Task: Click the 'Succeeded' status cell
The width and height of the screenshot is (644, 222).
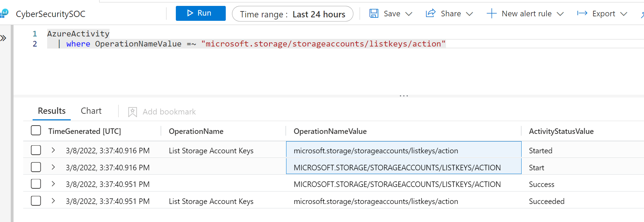Action: tap(547, 201)
